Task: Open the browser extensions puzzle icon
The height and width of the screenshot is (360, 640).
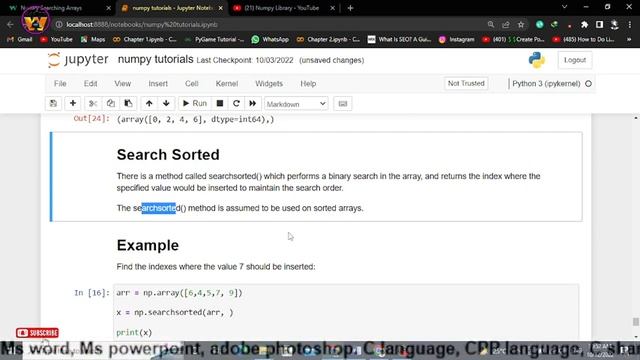Action: (x=584, y=24)
